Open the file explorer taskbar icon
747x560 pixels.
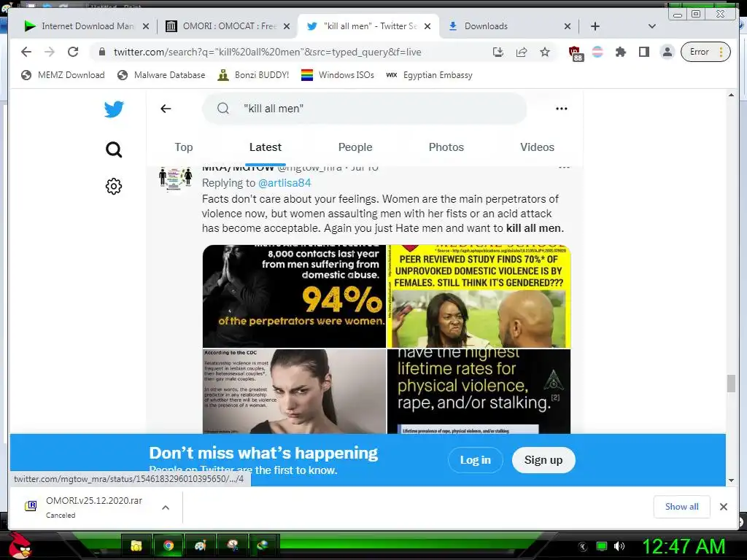point(136,545)
